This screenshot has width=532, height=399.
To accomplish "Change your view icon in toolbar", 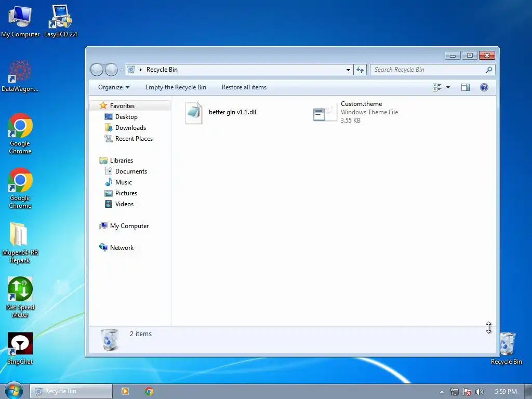I will 437,87.
